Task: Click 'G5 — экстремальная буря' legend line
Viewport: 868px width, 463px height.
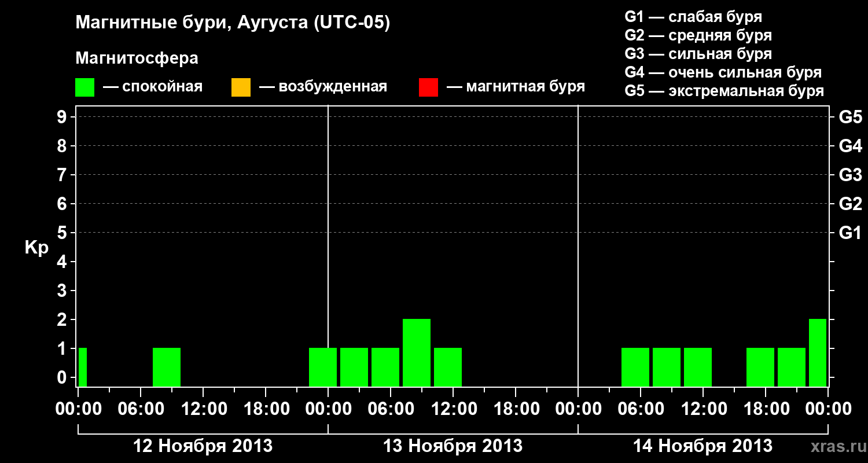Action: click(724, 91)
